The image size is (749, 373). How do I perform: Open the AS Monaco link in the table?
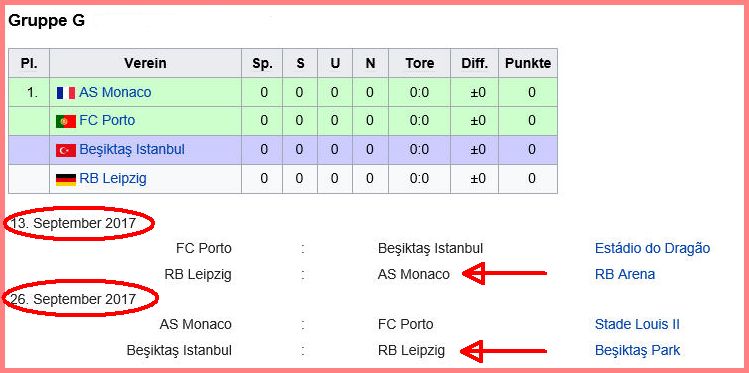click(115, 92)
